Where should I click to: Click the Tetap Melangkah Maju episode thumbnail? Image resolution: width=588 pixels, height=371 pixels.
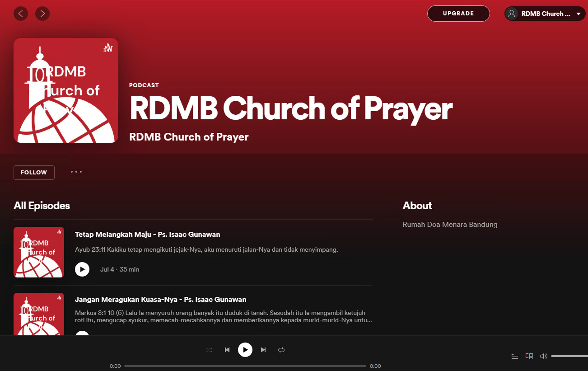click(39, 252)
